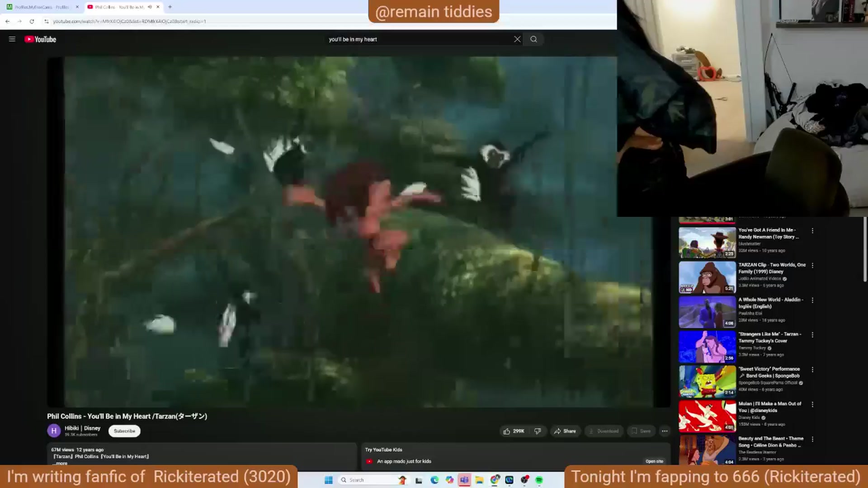
Task: Open the YouTube hamburger guide menu
Action: [x=12, y=39]
